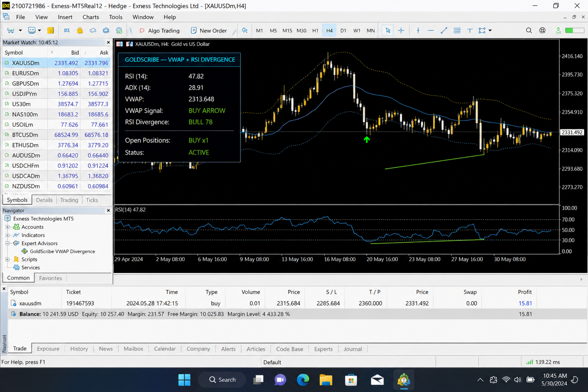588x392 pixels.
Task: Open the Insert menu
Action: pos(65,17)
